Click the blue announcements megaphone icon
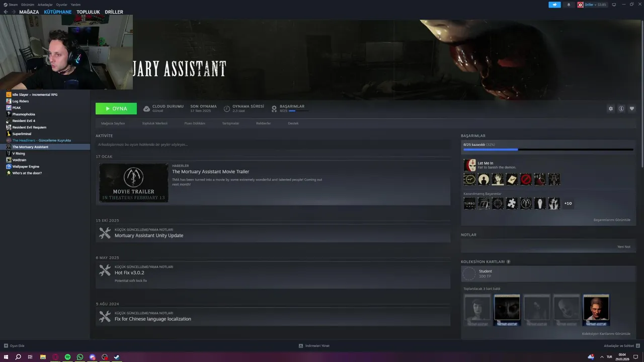 pos(554,5)
